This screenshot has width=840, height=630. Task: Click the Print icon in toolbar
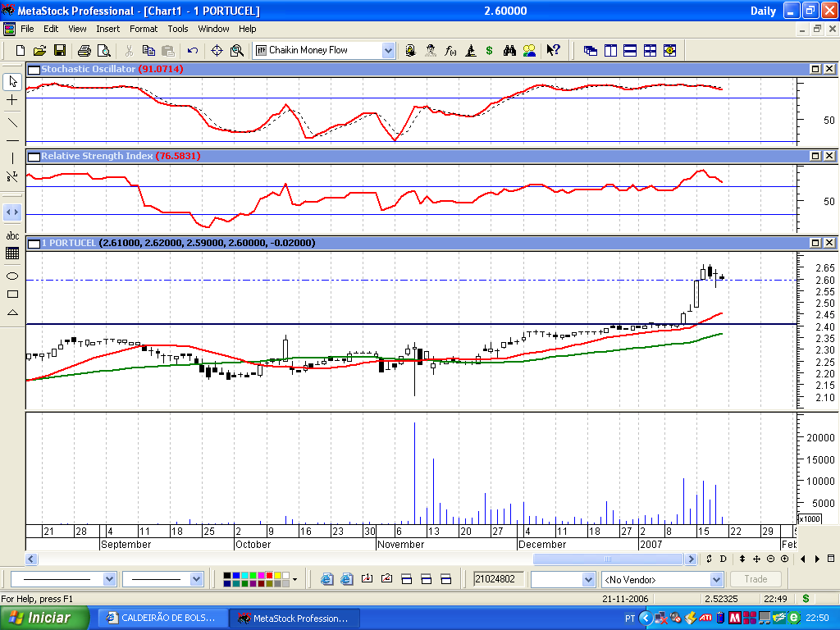pyautogui.click(x=84, y=50)
